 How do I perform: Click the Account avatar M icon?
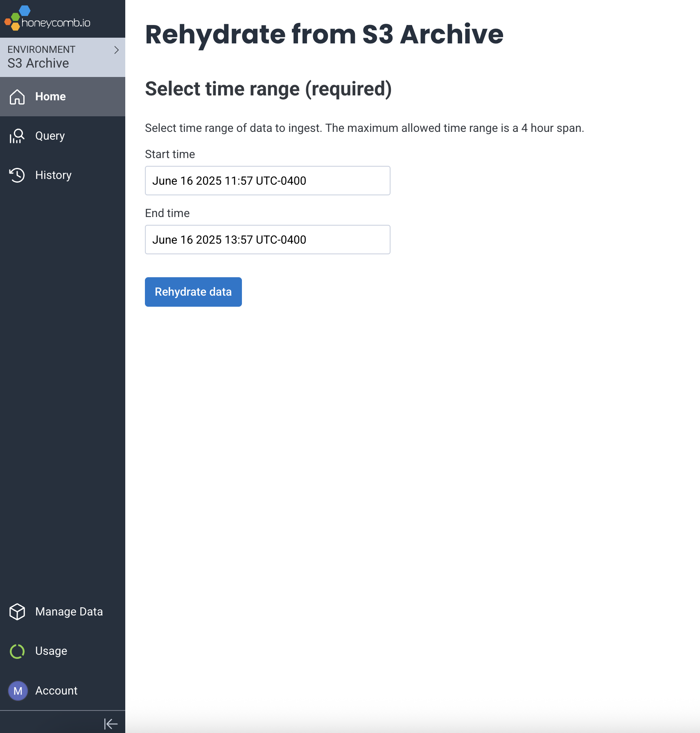point(18,691)
